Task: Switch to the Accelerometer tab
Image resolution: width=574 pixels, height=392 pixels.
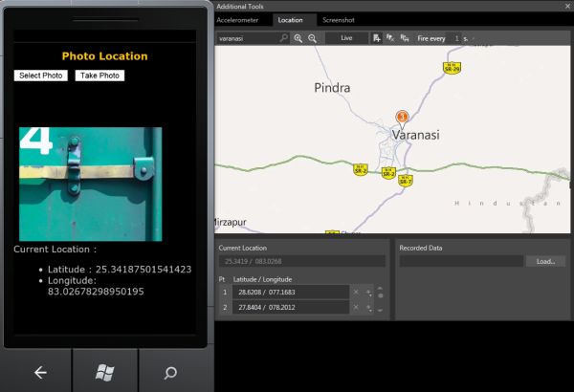Action: click(237, 20)
